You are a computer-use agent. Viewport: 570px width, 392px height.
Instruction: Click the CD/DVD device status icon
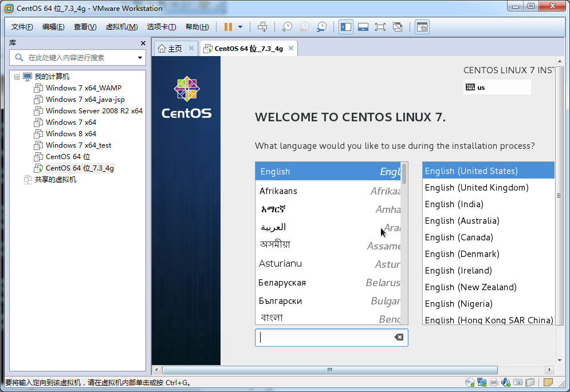(470, 382)
